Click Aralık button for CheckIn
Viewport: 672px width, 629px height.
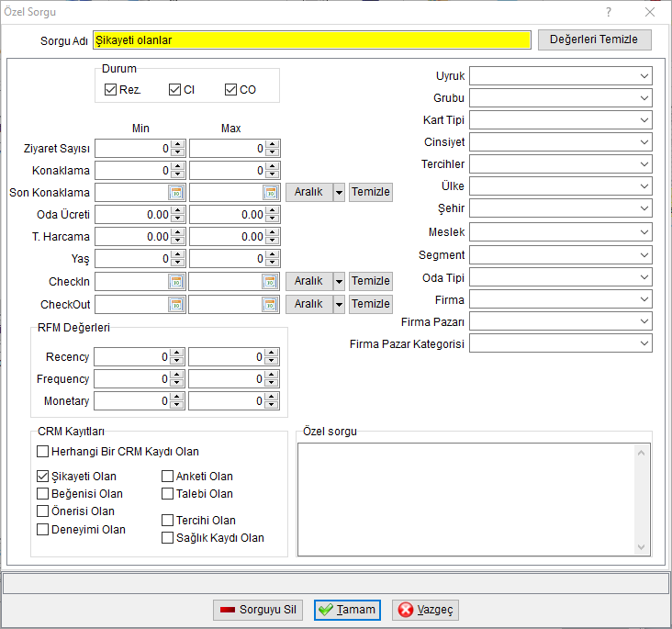pyautogui.click(x=309, y=281)
